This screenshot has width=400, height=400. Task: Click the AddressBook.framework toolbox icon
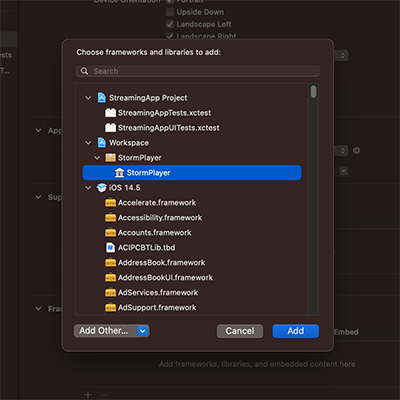(110, 263)
